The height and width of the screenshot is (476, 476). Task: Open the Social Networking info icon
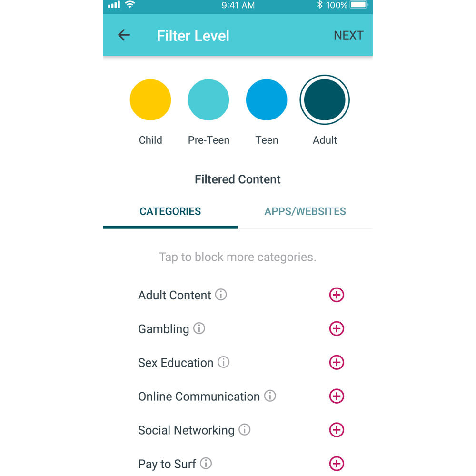pyautogui.click(x=244, y=429)
